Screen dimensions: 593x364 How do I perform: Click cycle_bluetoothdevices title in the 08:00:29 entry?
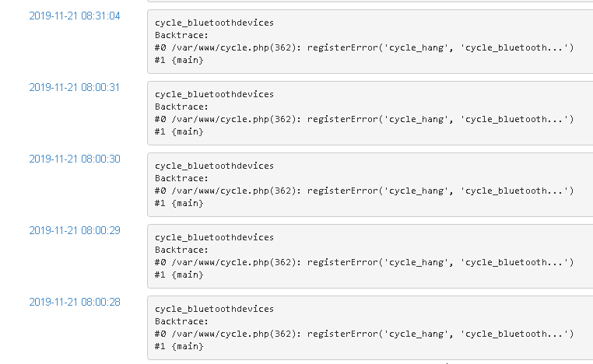point(214,237)
